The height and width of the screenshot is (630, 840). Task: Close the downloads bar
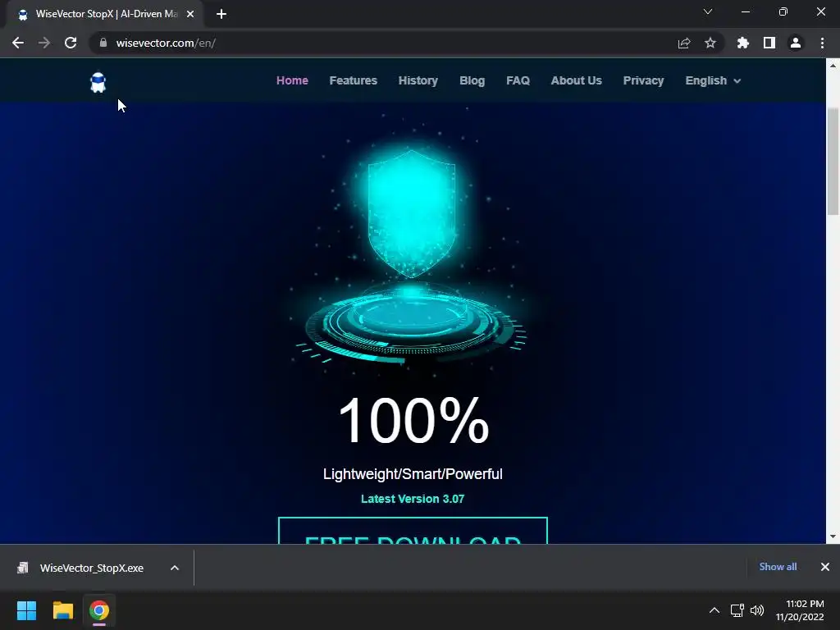[x=825, y=567]
